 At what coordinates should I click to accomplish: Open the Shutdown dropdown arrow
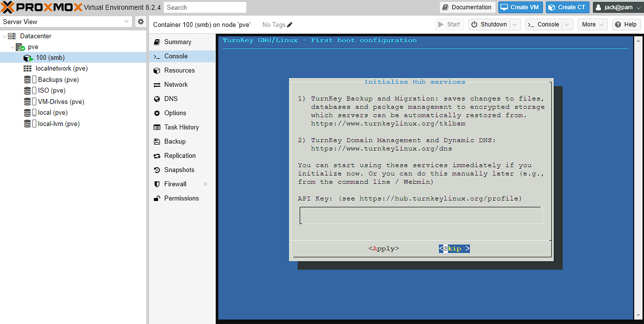[x=515, y=25]
